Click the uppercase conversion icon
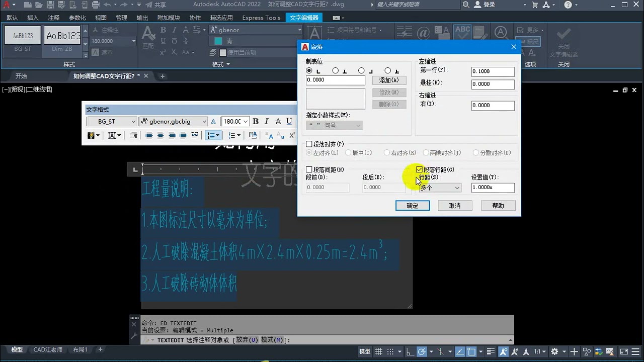Screen dimensions: 644x362 270,136
